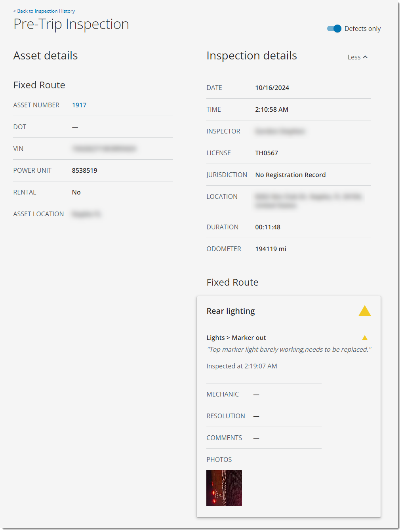Click the small yellow defect triangle beside Marker out
Viewport: 402px width, 532px height.
(x=365, y=338)
